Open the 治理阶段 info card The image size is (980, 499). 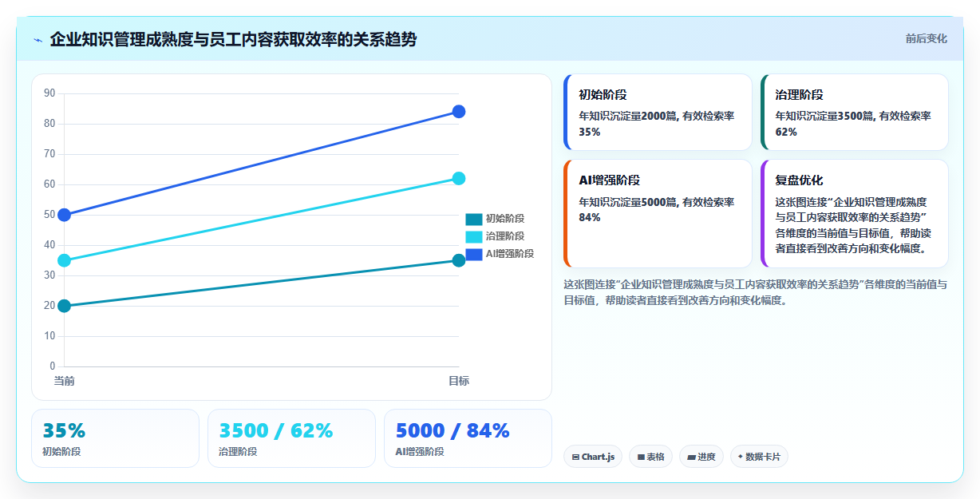[854, 112]
